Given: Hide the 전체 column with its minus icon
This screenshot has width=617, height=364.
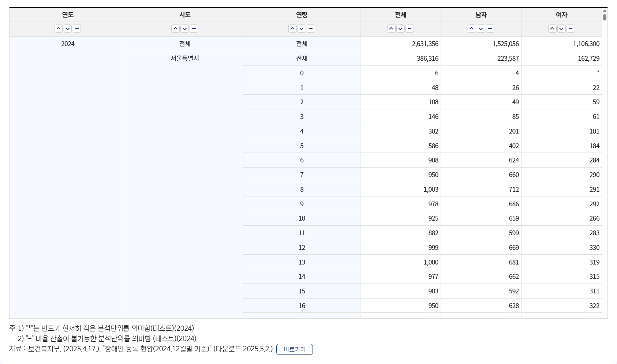Looking at the screenshot, I should [410, 29].
